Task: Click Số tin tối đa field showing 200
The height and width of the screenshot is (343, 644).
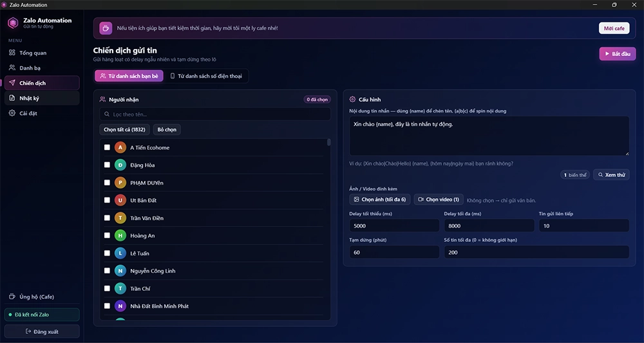Action: point(537,252)
